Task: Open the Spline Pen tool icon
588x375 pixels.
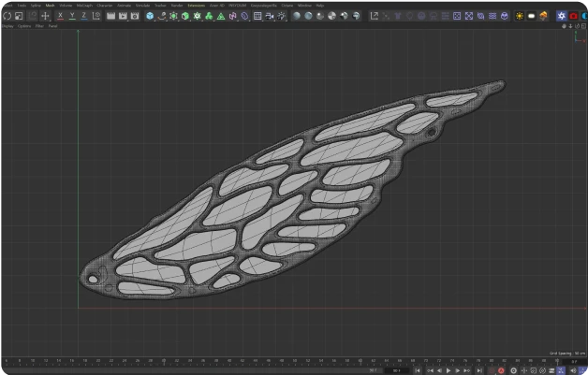Action: pyautogui.click(x=162, y=16)
